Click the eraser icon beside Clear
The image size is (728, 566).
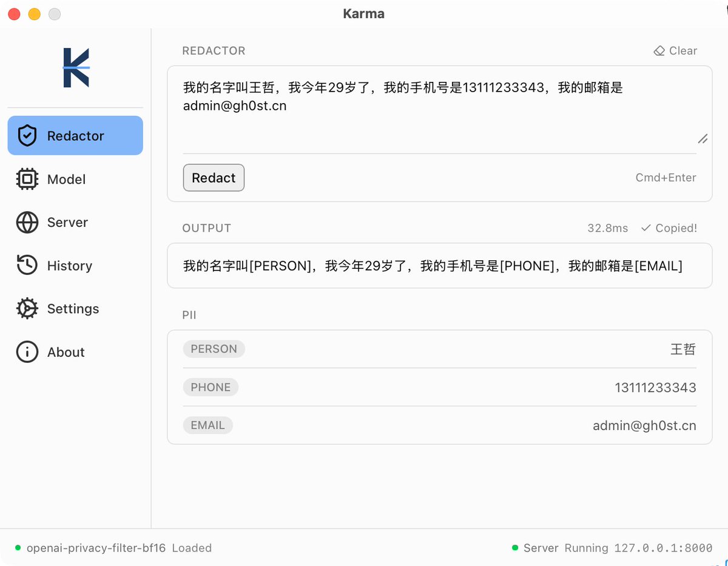point(659,51)
